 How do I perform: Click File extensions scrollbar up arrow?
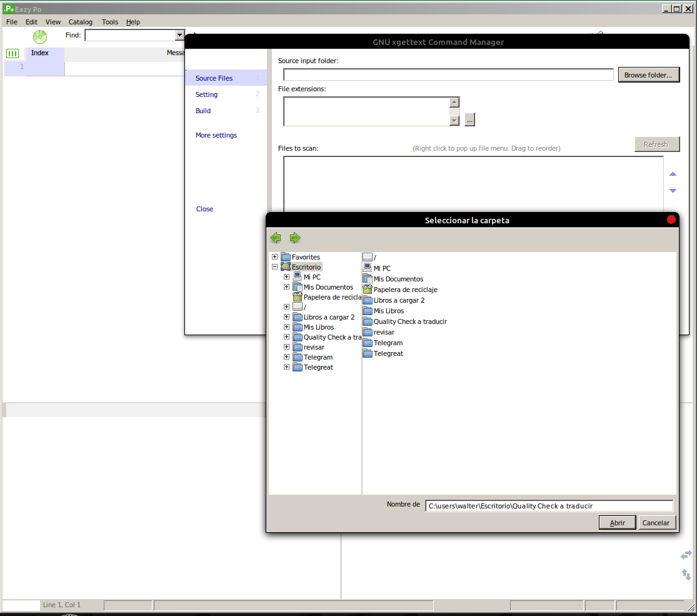(454, 102)
